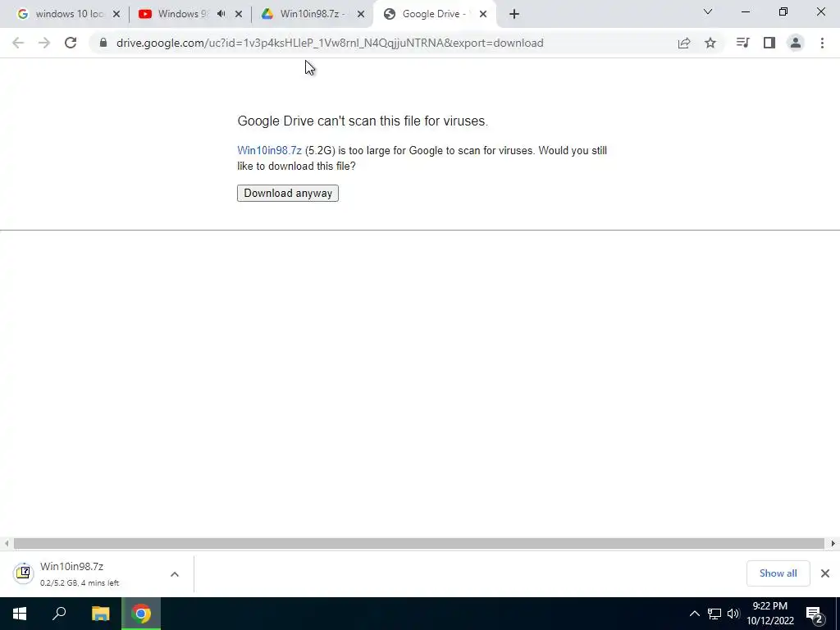Viewport: 840px width, 630px height.
Task: Go forward to the next page
Action: [x=44, y=43]
